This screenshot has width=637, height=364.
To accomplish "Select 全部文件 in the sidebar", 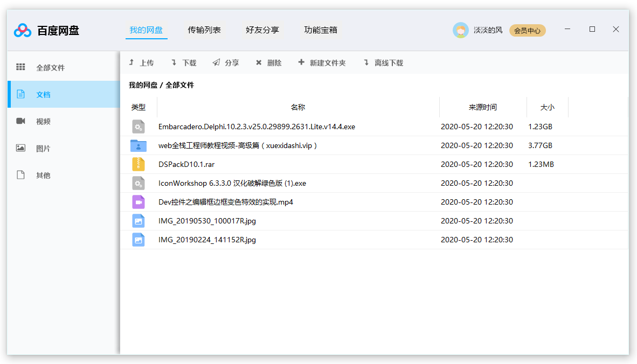I will [x=64, y=67].
